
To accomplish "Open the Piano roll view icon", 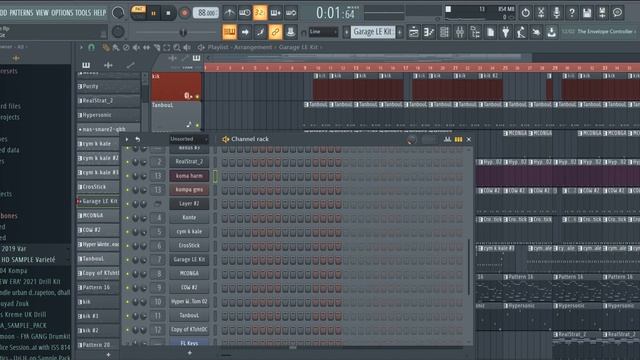I will coord(429,32).
